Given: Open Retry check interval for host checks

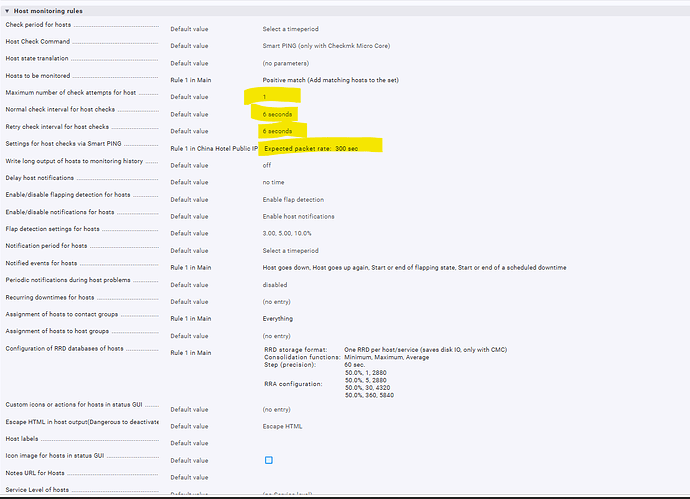Looking at the screenshot, I should point(57,127).
